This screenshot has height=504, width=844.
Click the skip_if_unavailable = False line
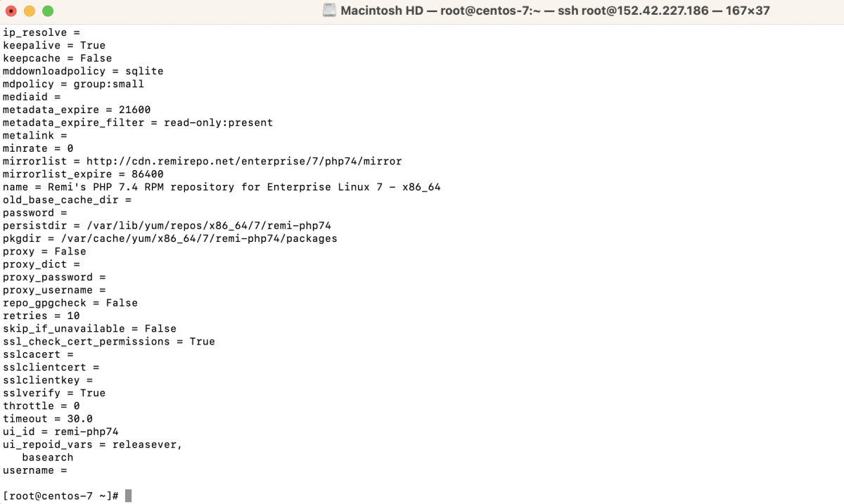[x=89, y=328]
